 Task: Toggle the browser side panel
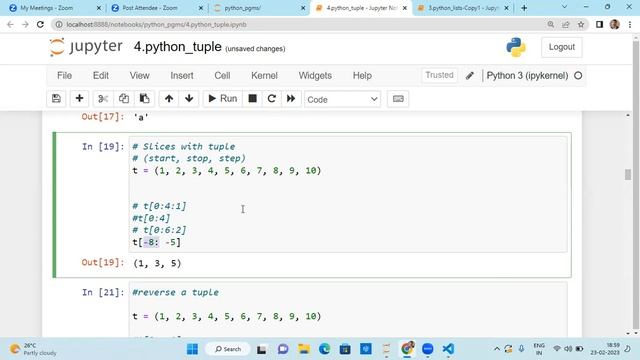[599, 24]
